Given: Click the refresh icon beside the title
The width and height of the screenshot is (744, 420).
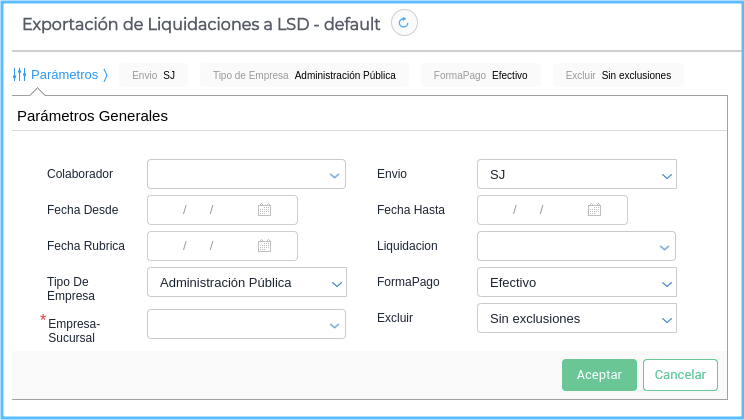Looking at the screenshot, I should pyautogui.click(x=404, y=23).
